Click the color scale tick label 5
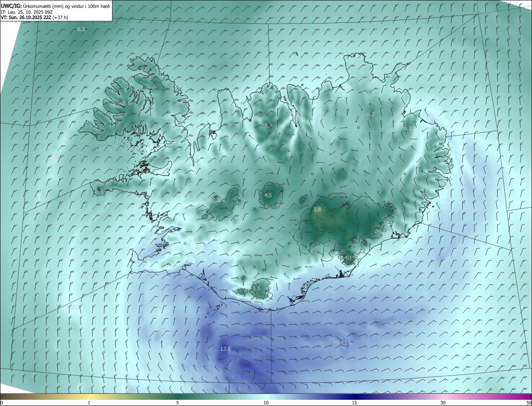Image resolution: width=532 pixels, height=406 pixels. [x=177, y=403]
